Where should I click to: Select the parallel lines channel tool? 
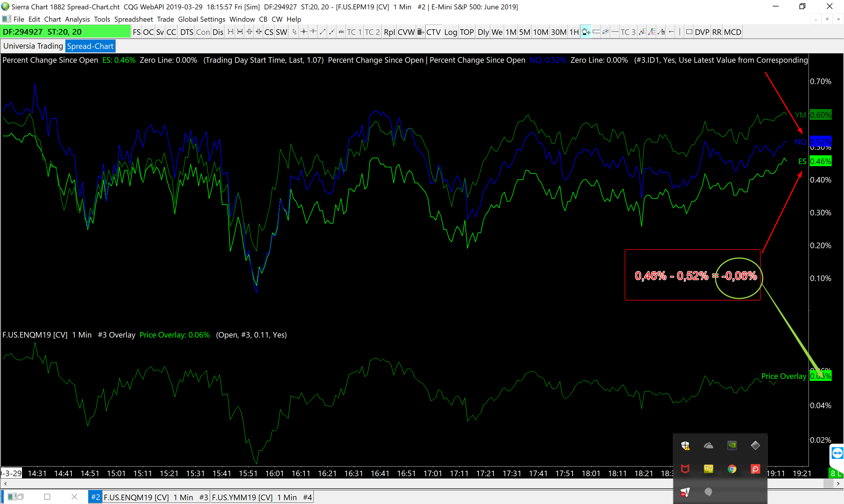[605, 32]
